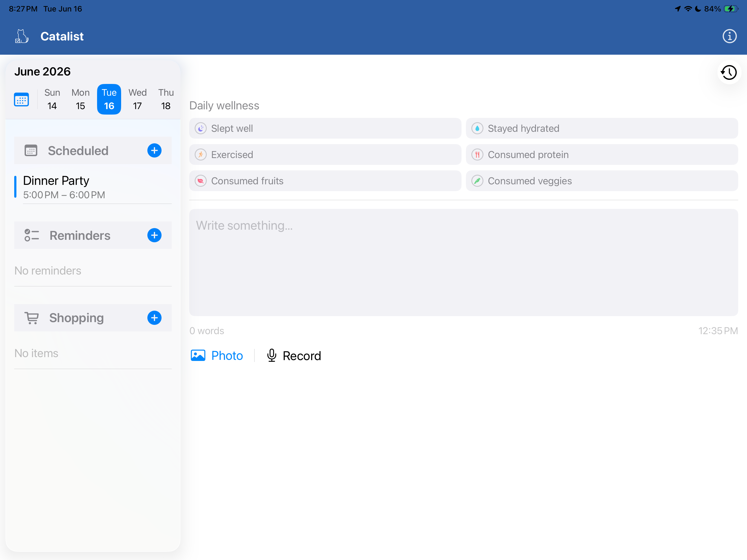747x560 pixels.
Task: Select Thu 18 in the week strip
Action: pyautogui.click(x=166, y=99)
